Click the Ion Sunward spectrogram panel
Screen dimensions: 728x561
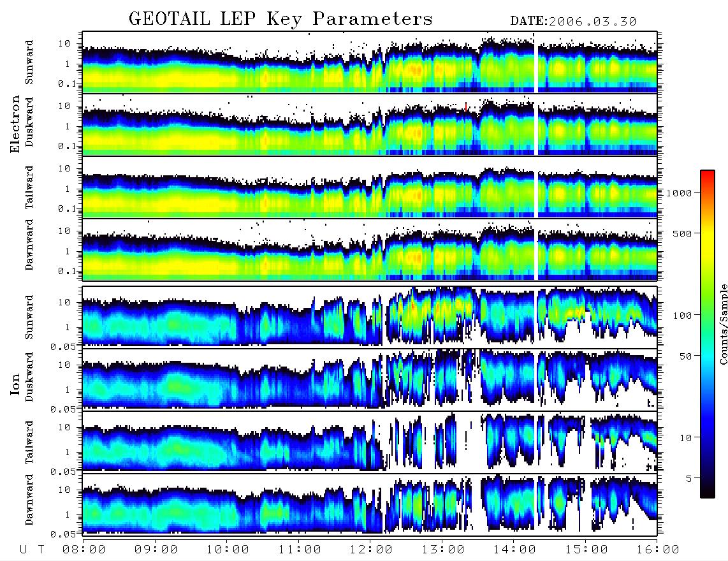pos(370,316)
